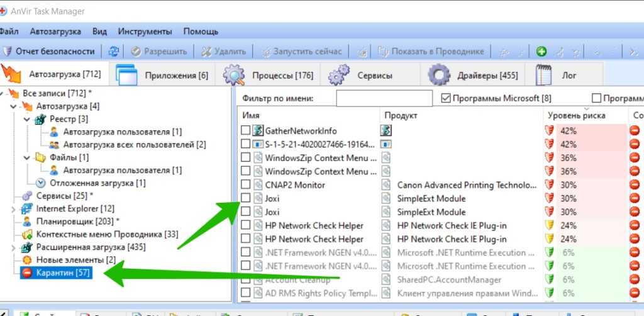Sort by the Продукт column header

tap(462, 115)
